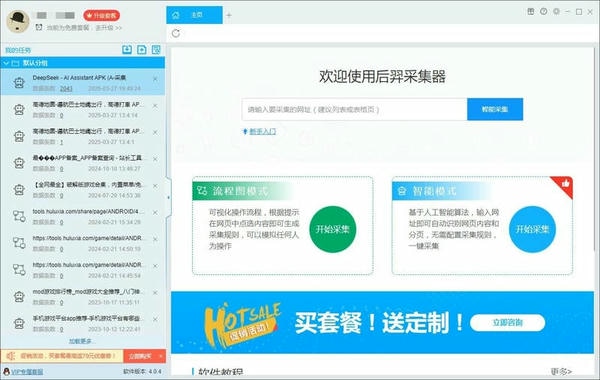Click robot icon of the 【全网最全】 task

(19, 189)
